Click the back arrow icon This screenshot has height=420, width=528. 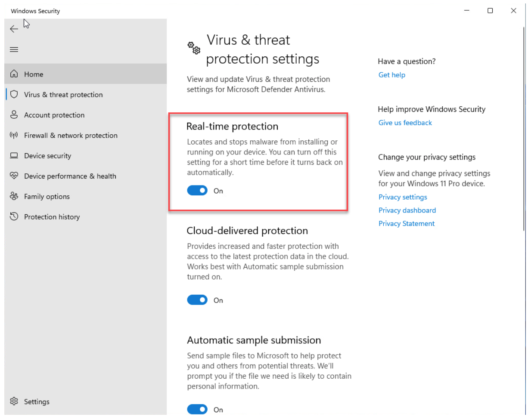click(14, 29)
